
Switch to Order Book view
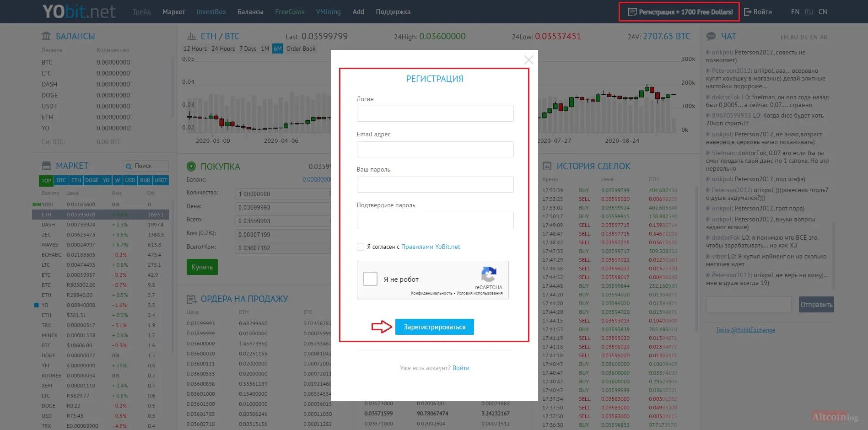[x=301, y=48]
